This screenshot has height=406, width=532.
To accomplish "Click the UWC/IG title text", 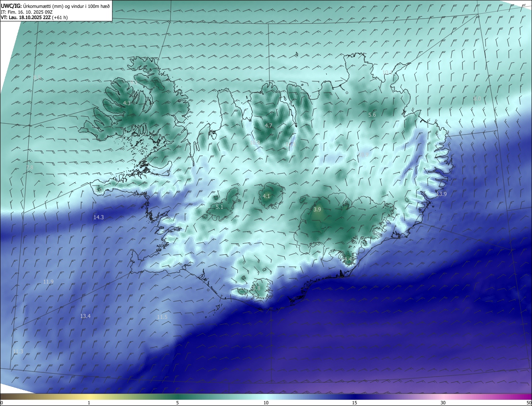I will [10, 6].
